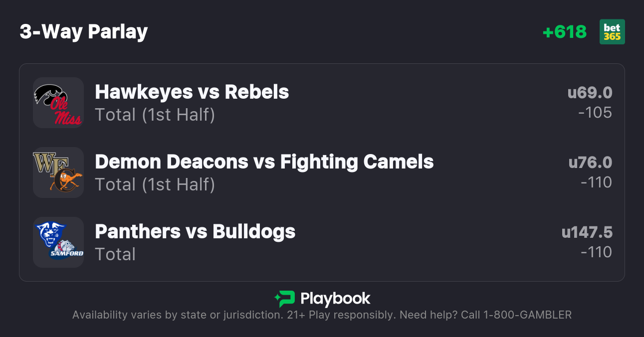
Task: Click the Iowa Hawkeyes tigerhawk logo
Action: [48, 93]
